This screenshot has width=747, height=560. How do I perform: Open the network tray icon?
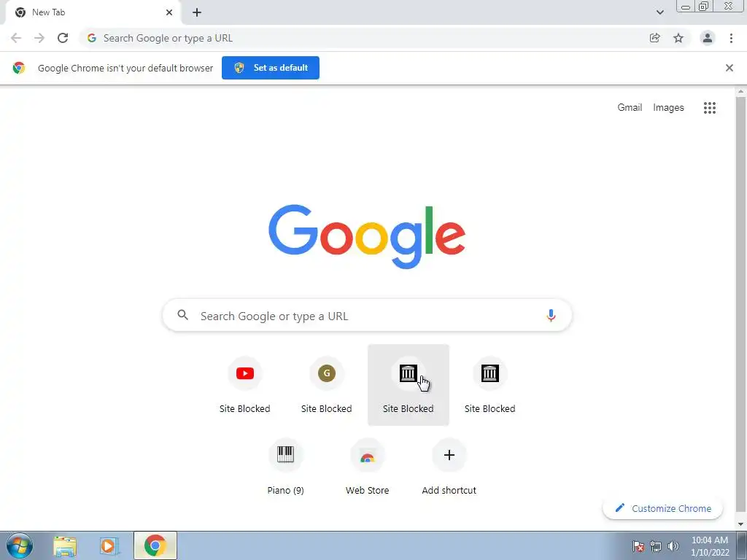(656, 546)
